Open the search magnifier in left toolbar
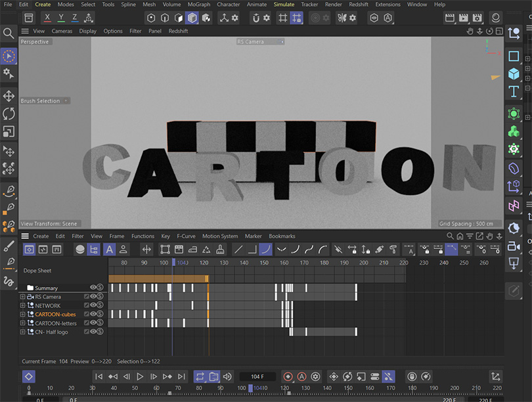The image size is (532, 402). [x=9, y=33]
